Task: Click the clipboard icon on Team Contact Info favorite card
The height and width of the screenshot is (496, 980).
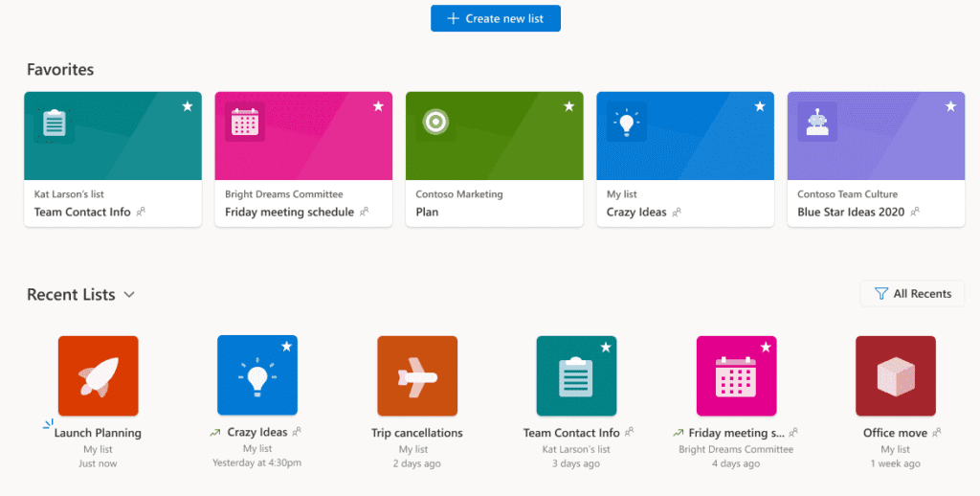Action: tap(55, 123)
